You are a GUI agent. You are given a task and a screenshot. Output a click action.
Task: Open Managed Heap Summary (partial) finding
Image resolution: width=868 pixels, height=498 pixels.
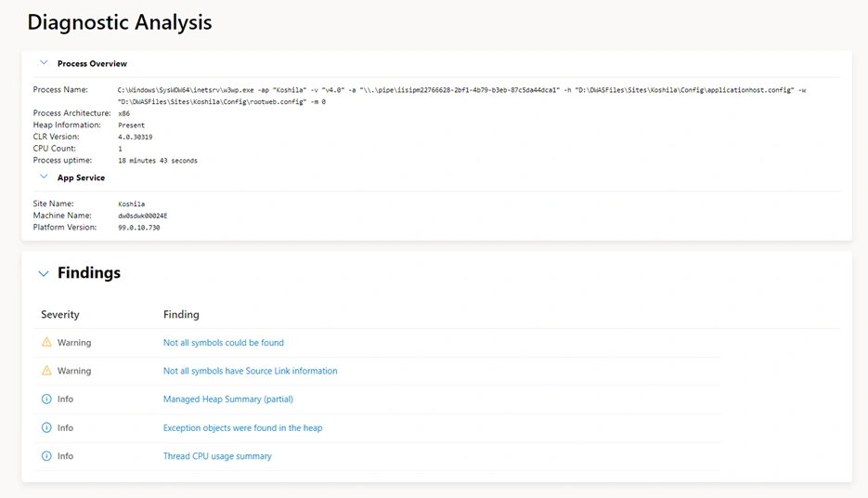point(228,399)
